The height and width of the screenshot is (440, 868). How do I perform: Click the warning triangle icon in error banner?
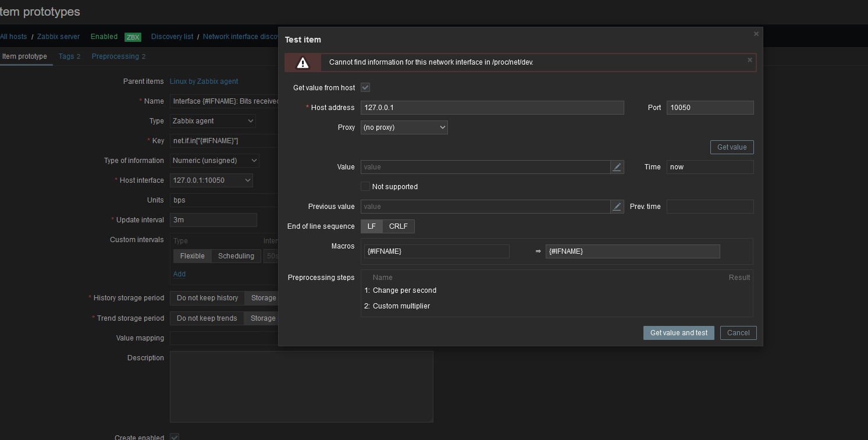pyautogui.click(x=303, y=62)
